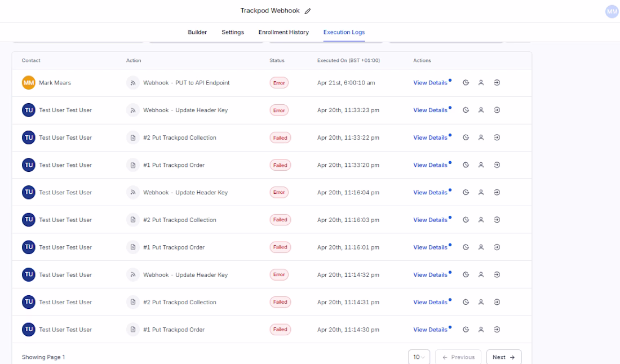Image resolution: width=620 pixels, height=364 pixels.
Task: Click the TU avatar in the 11:33:23 pm row
Action: click(29, 110)
